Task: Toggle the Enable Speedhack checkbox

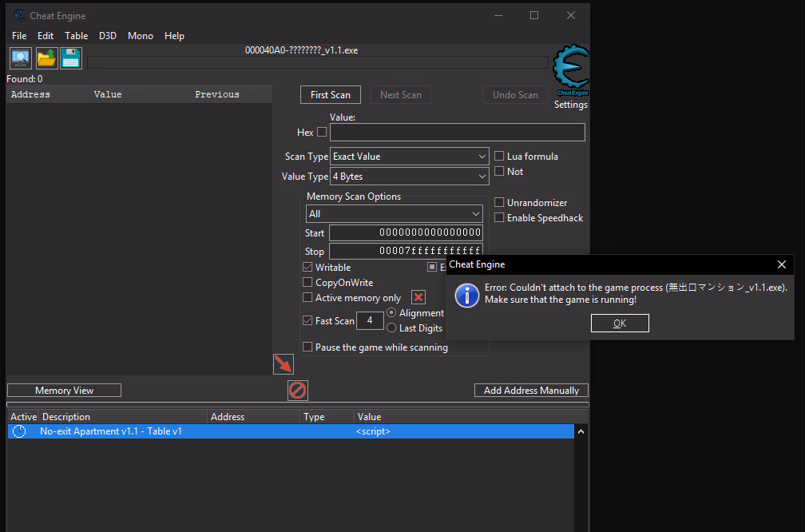Action: 500,218
